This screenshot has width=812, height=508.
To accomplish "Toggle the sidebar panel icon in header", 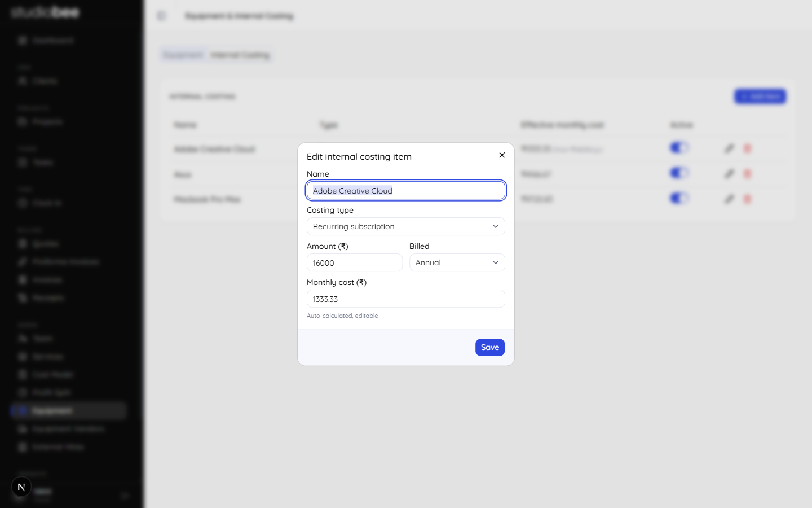I will (162, 16).
